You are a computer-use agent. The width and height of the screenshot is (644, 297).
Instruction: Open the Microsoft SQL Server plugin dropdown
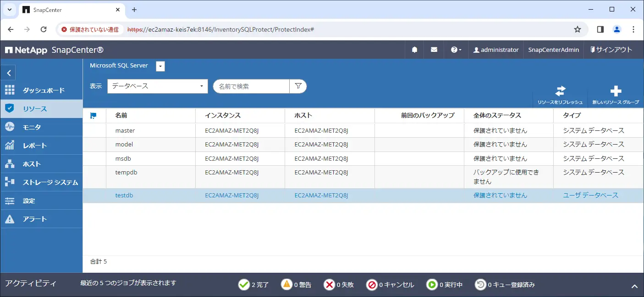point(160,67)
